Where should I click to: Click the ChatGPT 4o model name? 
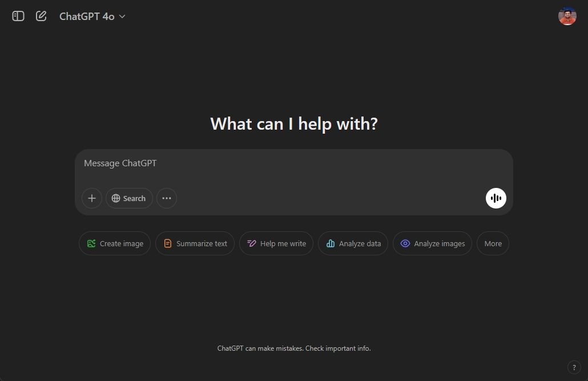[x=87, y=17]
